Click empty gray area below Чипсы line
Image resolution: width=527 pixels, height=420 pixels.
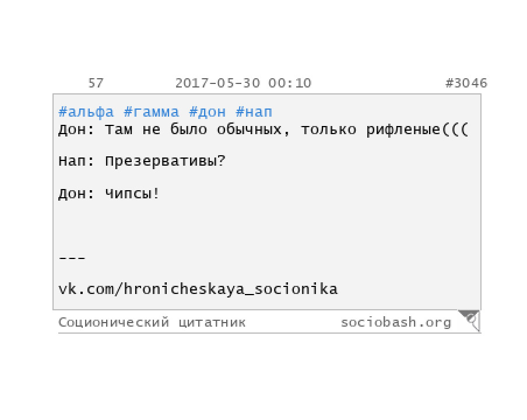(x=266, y=225)
